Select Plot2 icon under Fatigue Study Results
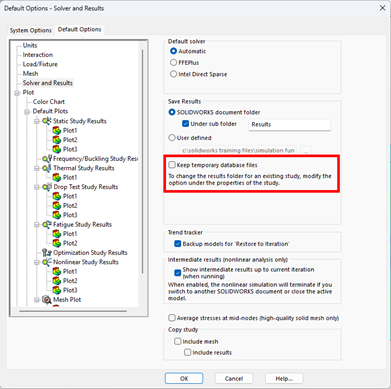Viewport: 391px width, 389px height. coord(57,243)
